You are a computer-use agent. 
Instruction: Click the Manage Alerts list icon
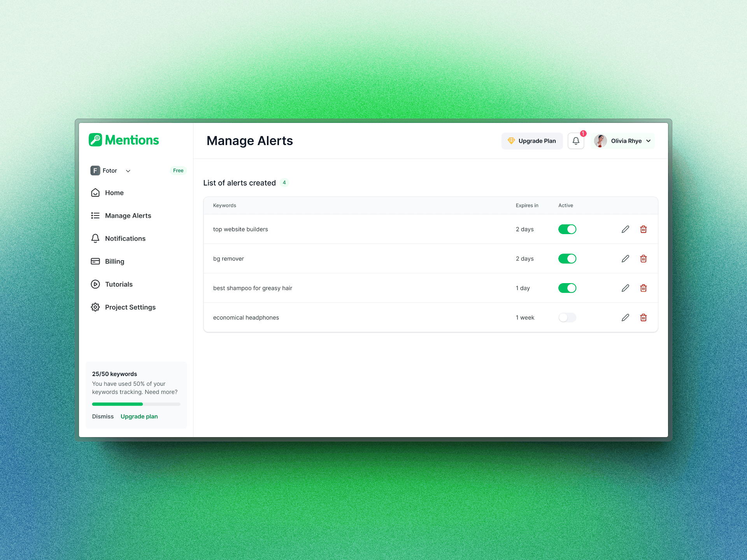(x=95, y=215)
